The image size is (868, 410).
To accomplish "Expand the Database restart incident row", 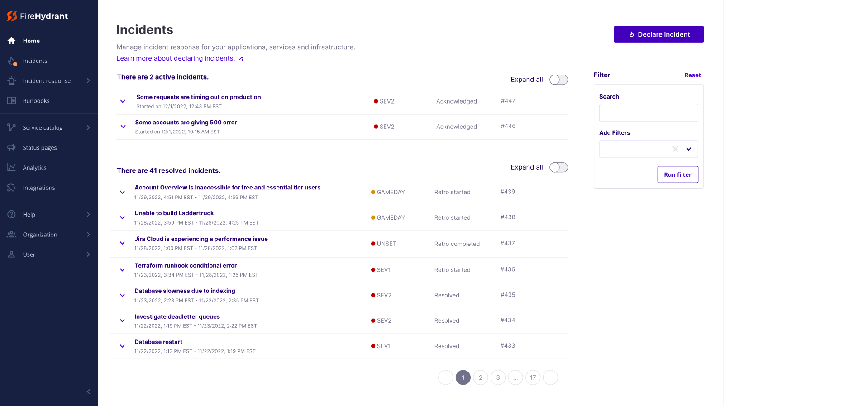I will tap(122, 346).
